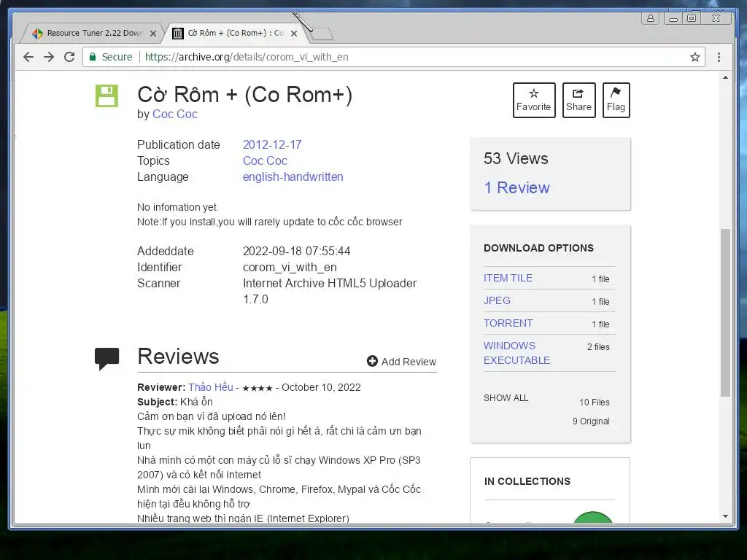
Task: Click in the URL address bar
Action: pyautogui.click(x=393, y=57)
